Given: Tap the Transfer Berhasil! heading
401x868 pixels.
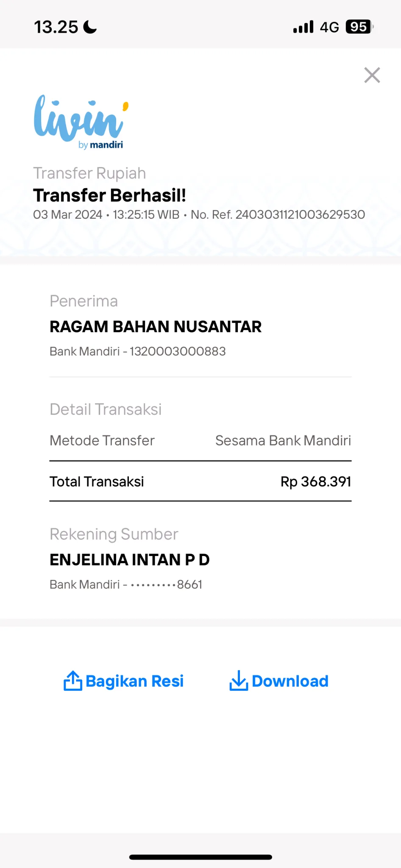Looking at the screenshot, I should tap(110, 195).
